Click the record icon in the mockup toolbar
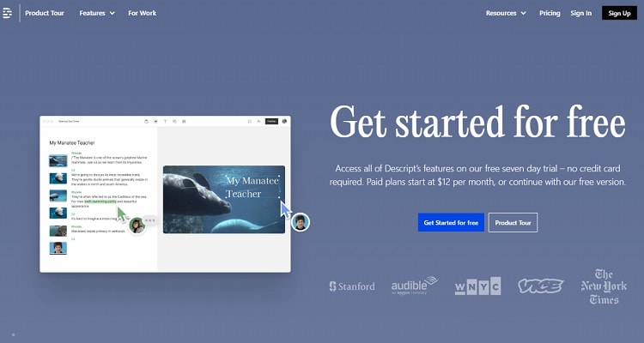The height and width of the screenshot is (343, 644). (155, 122)
